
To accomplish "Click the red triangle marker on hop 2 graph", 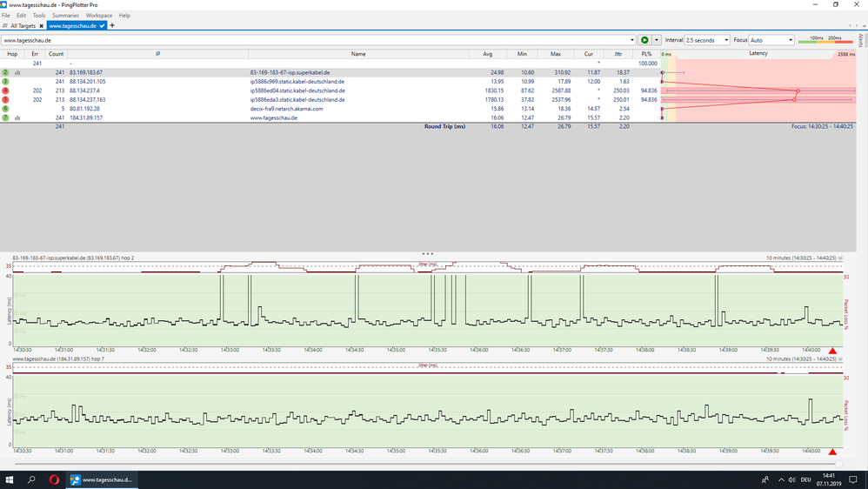I will pos(832,352).
